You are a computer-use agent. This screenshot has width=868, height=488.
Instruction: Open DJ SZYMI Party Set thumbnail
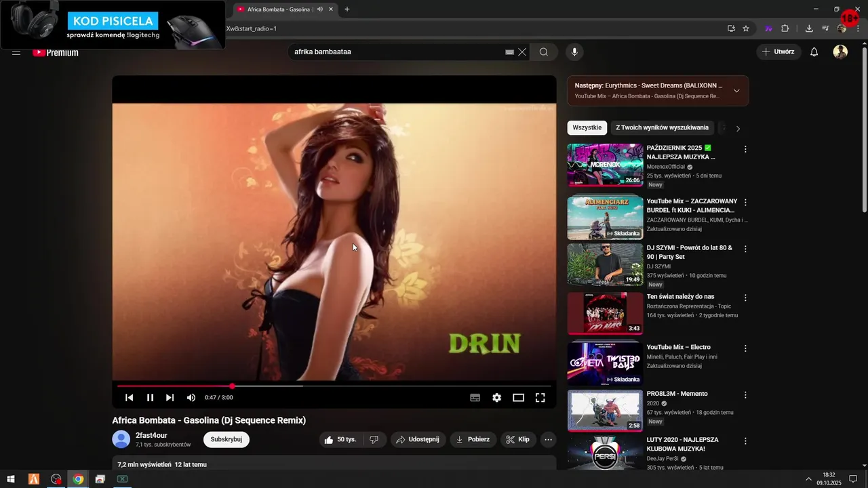click(605, 265)
